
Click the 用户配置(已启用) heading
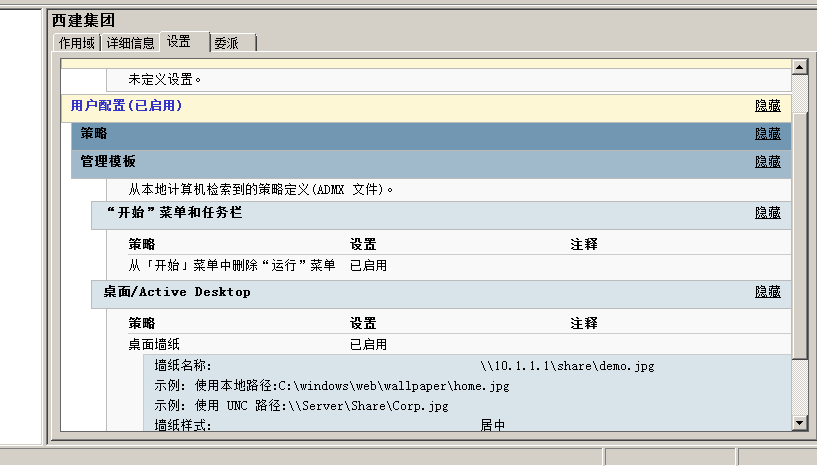[x=127, y=106]
